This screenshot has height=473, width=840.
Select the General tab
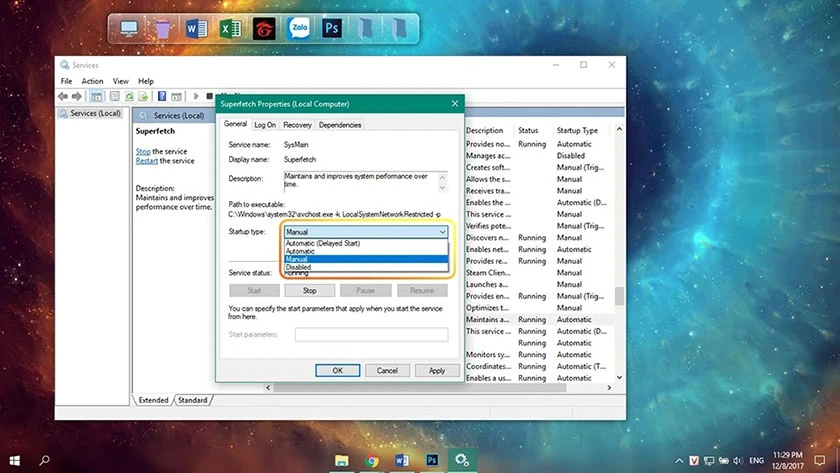(235, 124)
